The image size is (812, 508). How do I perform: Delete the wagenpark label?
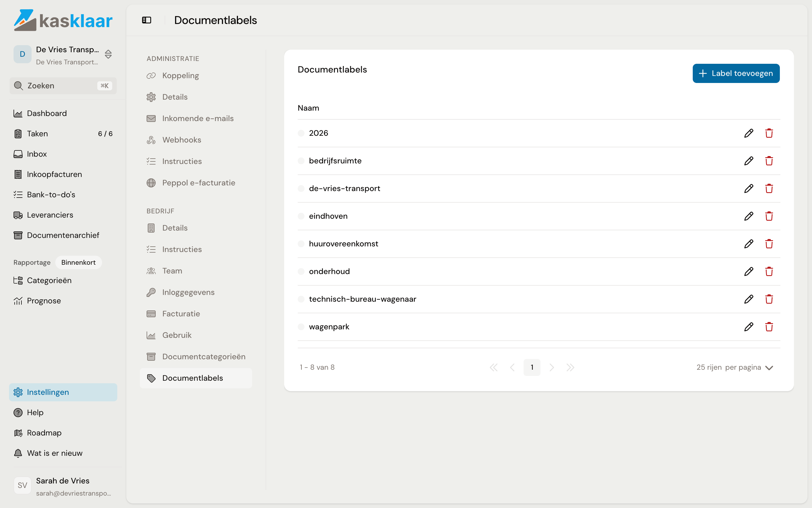point(769,327)
